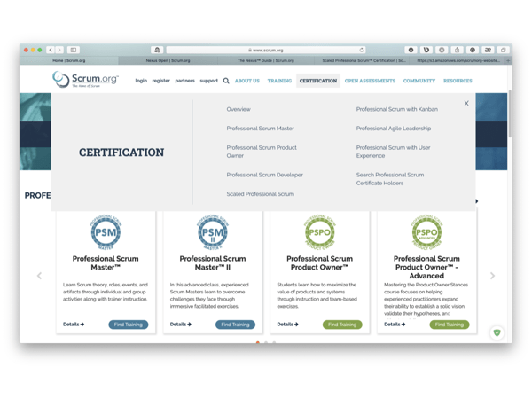Switch to the Home | Scrum.org tab
Image resolution: width=532 pixels, height=399 pixels.
(x=69, y=60)
